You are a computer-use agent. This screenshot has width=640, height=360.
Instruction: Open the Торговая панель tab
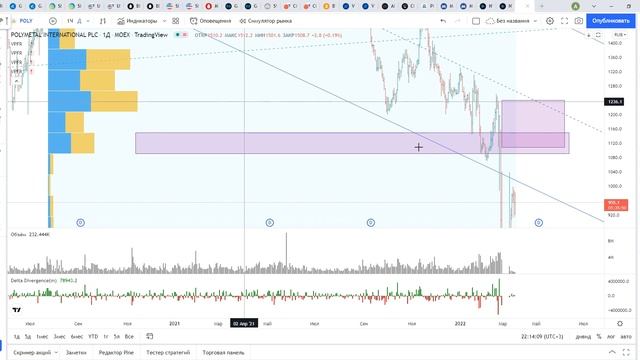click(223, 352)
